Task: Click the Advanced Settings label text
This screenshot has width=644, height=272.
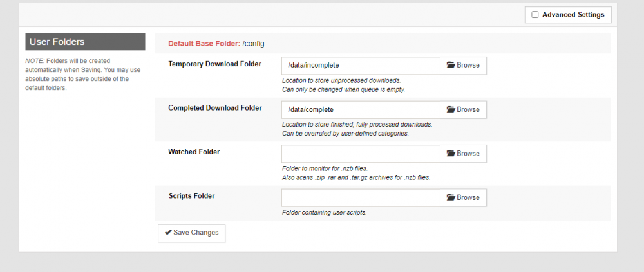Action: coord(573,15)
